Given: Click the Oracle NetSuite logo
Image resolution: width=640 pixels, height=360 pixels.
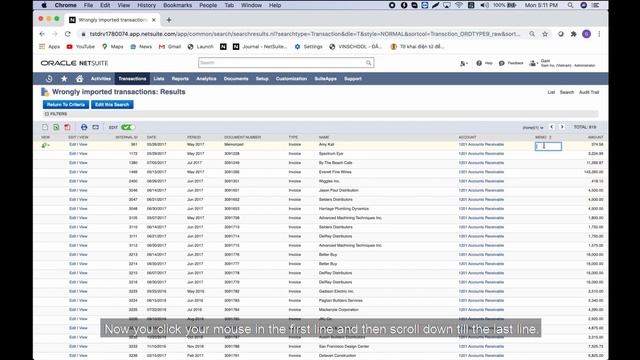Looking at the screenshot, I should (x=74, y=63).
